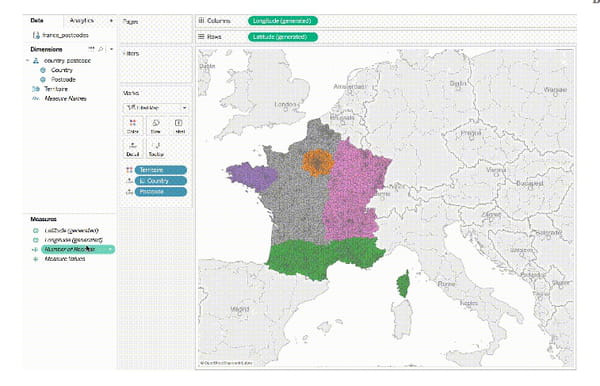Open the Detail marks card button
This screenshot has width=600, height=386.
[x=133, y=148]
